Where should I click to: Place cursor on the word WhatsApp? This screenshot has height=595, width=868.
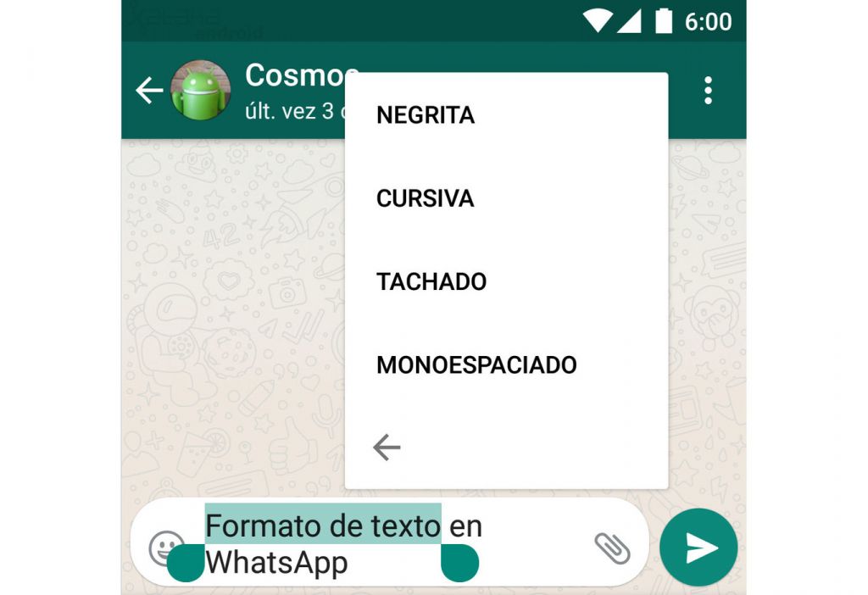(x=277, y=562)
